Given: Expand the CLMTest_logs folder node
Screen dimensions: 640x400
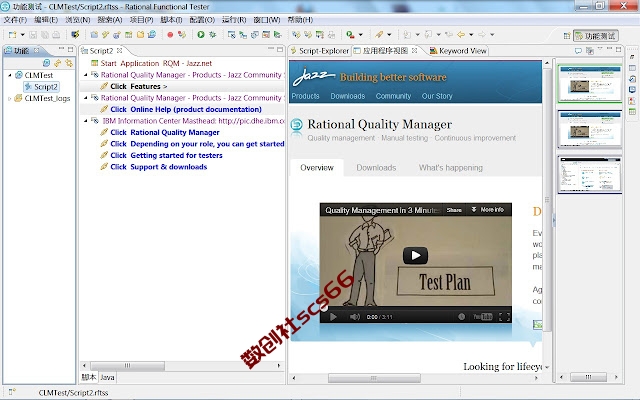Looking at the screenshot, I should point(10,98).
